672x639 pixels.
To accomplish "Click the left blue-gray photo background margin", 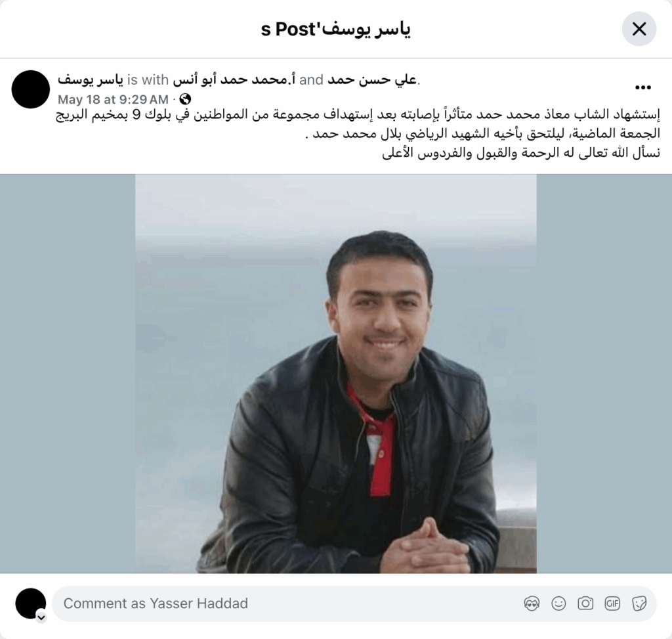I will coord(68,374).
